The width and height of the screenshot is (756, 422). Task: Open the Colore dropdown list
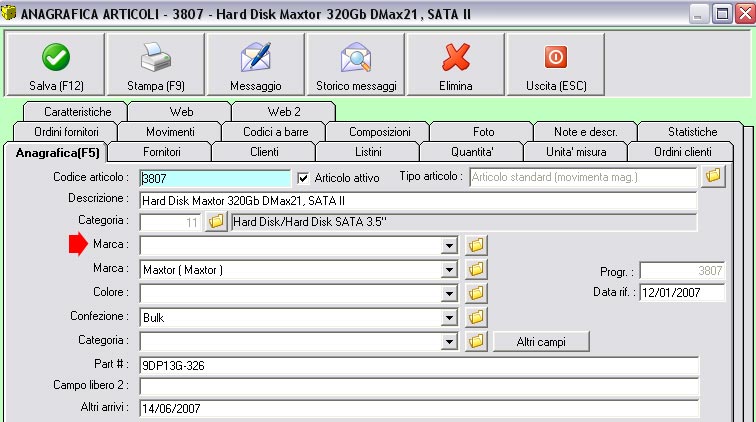click(450, 293)
